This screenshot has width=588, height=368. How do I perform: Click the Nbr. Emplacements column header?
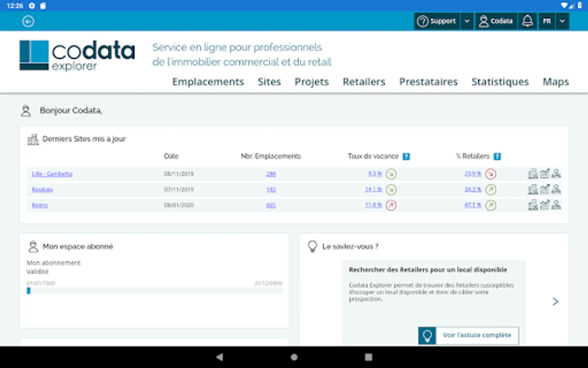coord(271,156)
